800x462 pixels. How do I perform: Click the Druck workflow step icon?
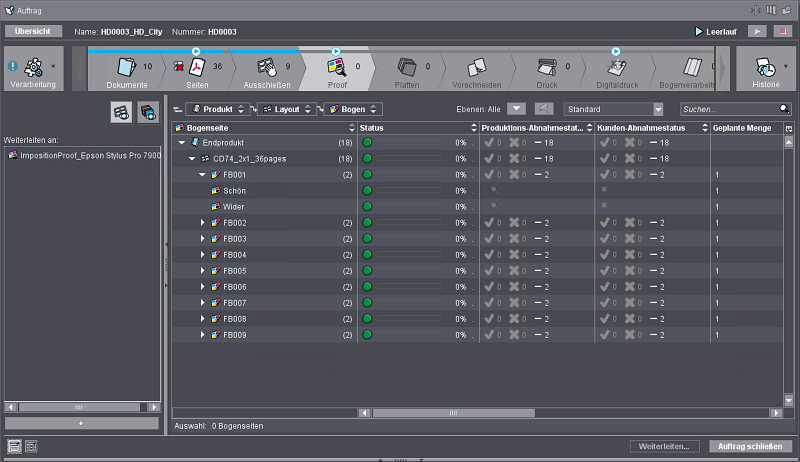[x=546, y=68]
